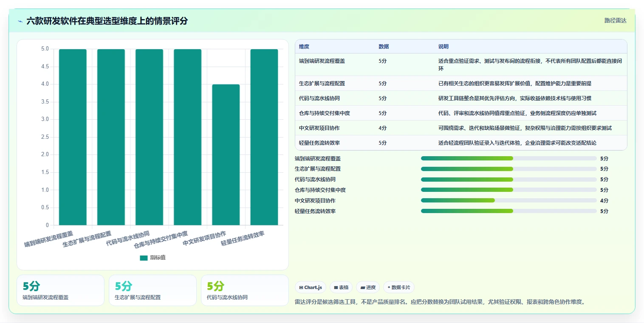
Task: Click the 轻量任务流转效率 bar in the chart
Action: tap(264, 137)
